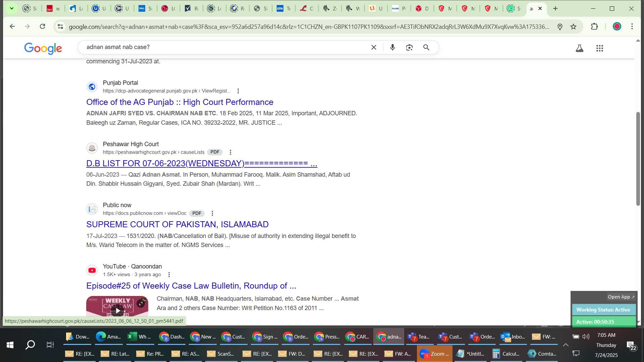The width and height of the screenshot is (644, 362).
Task: Open Chrome three-dot menu
Action: coord(632,26)
